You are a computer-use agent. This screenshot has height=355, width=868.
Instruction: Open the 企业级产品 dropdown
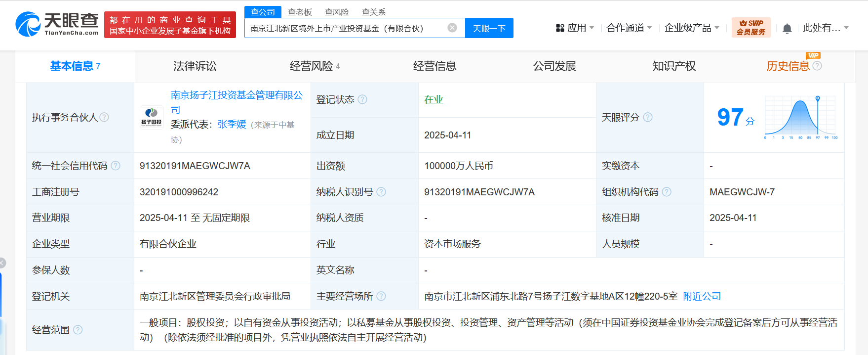click(x=691, y=28)
